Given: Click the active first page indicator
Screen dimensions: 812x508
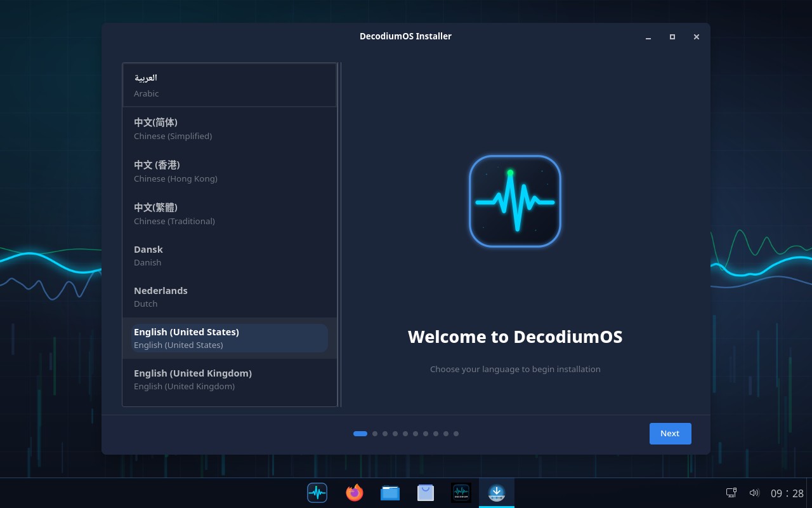Looking at the screenshot, I should (360, 434).
